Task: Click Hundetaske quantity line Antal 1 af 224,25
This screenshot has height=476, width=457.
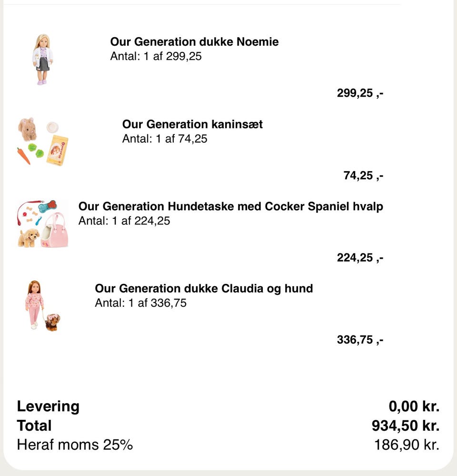Action: (124, 221)
